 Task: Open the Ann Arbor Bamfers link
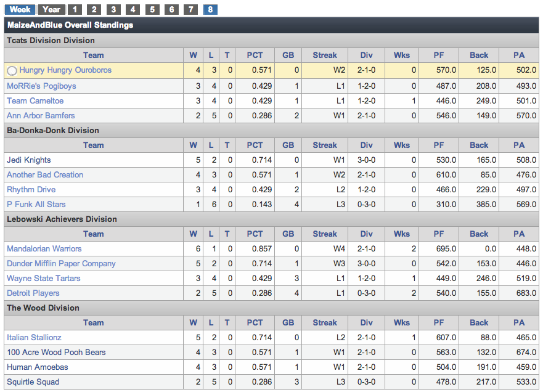(x=41, y=115)
